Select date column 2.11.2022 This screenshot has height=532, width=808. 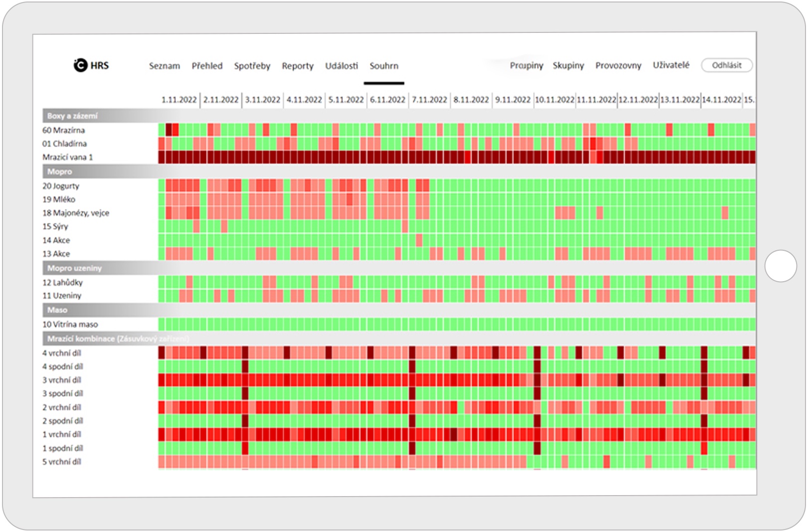[x=220, y=100]
